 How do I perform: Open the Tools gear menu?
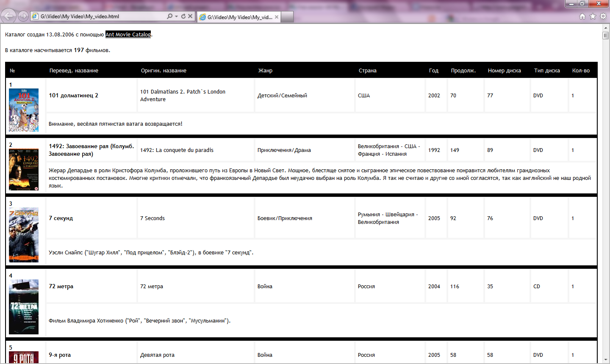[x=603, y=17]
